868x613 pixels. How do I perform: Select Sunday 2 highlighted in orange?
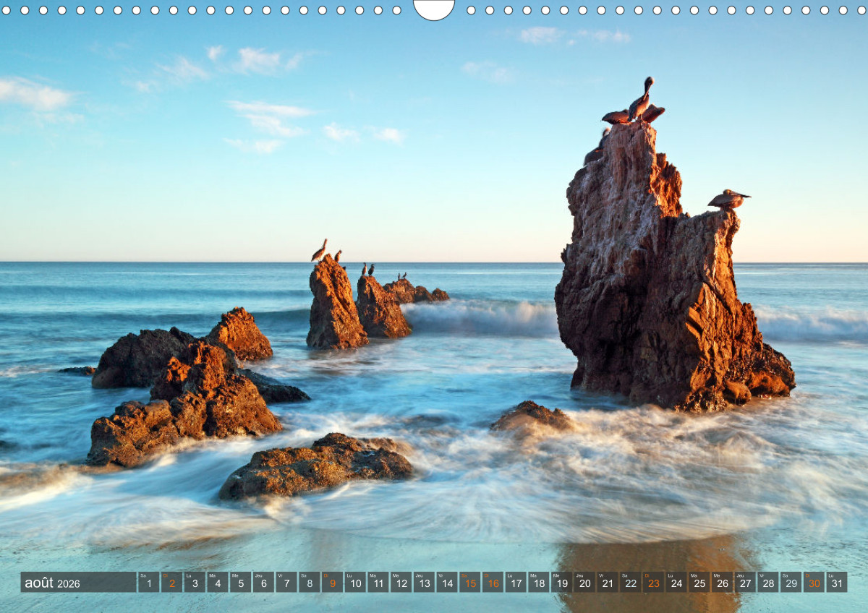(171, 583)
